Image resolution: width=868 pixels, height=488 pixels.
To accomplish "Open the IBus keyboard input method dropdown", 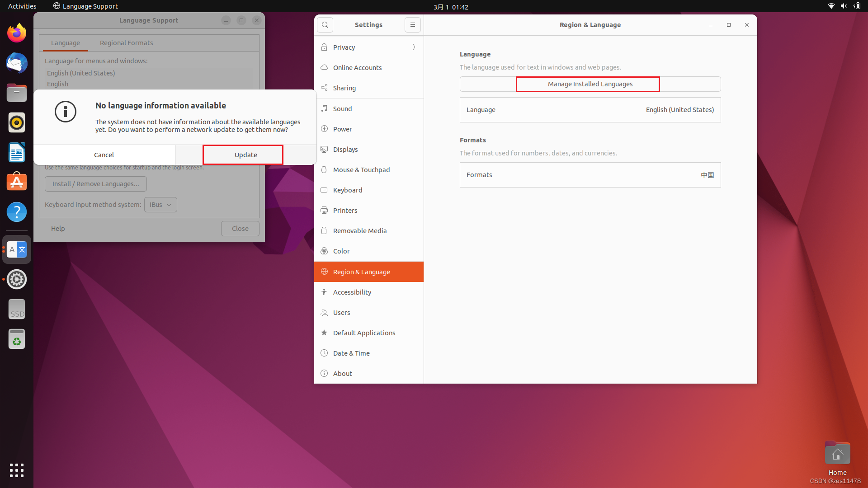I will [x=160, y=204].
